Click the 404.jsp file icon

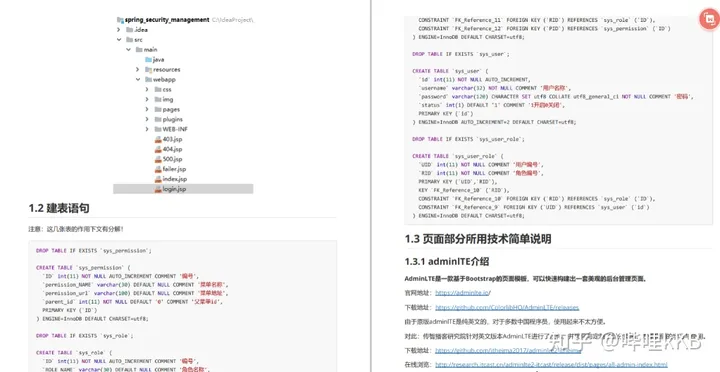[x=158, y=149]
